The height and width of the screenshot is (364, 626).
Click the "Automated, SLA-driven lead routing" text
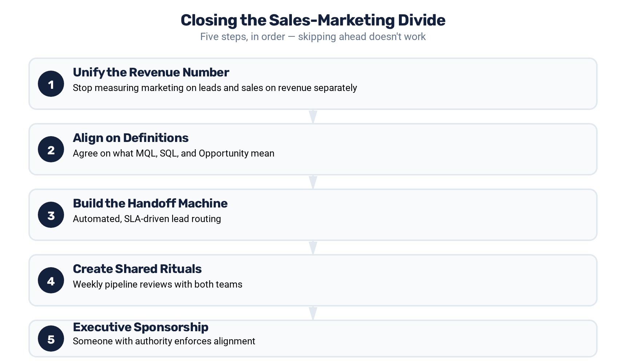[147, 219]
